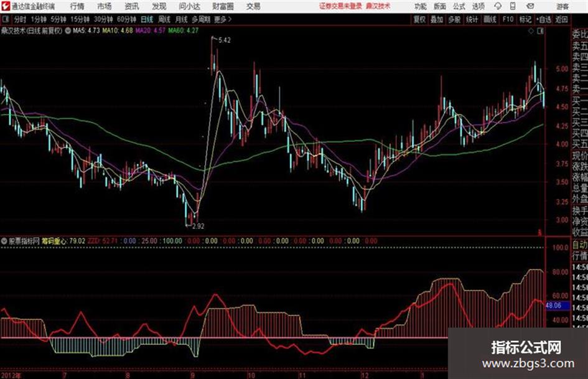Click the MA60: 4.27 value
Viewport: 588px width, 379px height.
(183, 30)
